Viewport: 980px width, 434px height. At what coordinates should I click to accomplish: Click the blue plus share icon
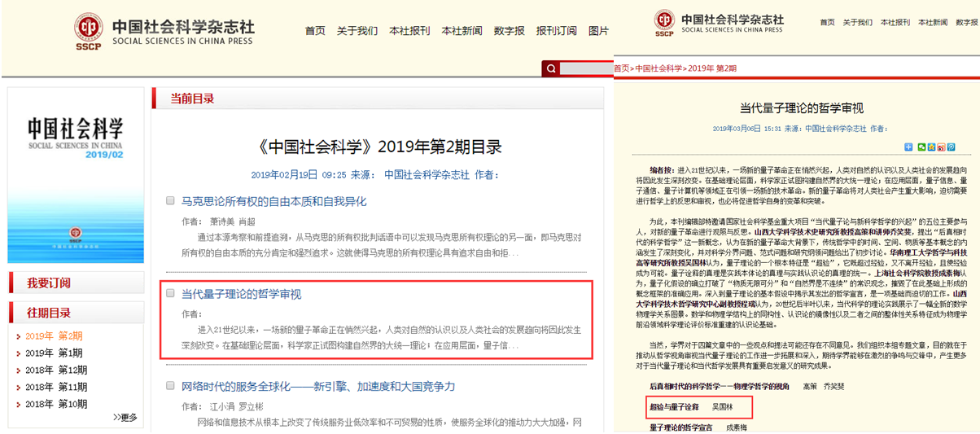908,147
